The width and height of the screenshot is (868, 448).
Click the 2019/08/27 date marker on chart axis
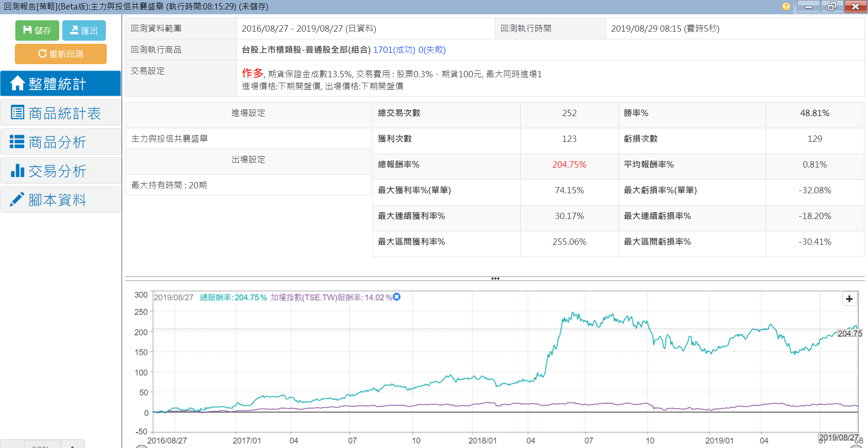click(838, 437)
